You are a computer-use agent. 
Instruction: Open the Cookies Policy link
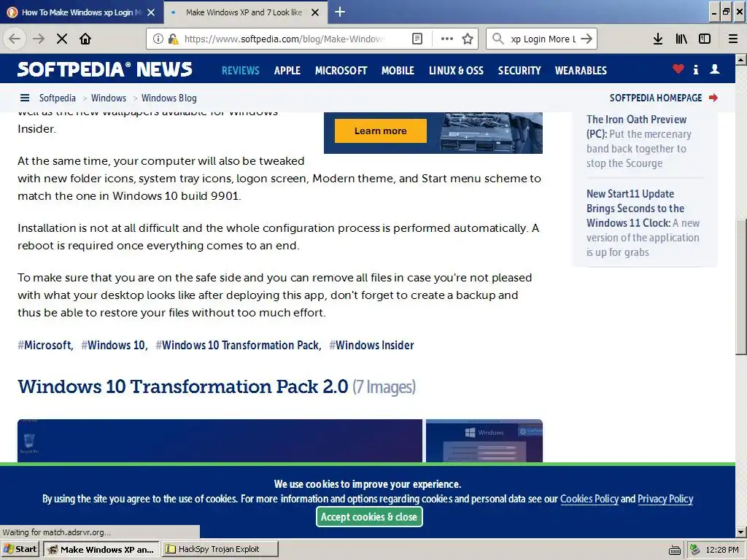(x=589, y=499)
